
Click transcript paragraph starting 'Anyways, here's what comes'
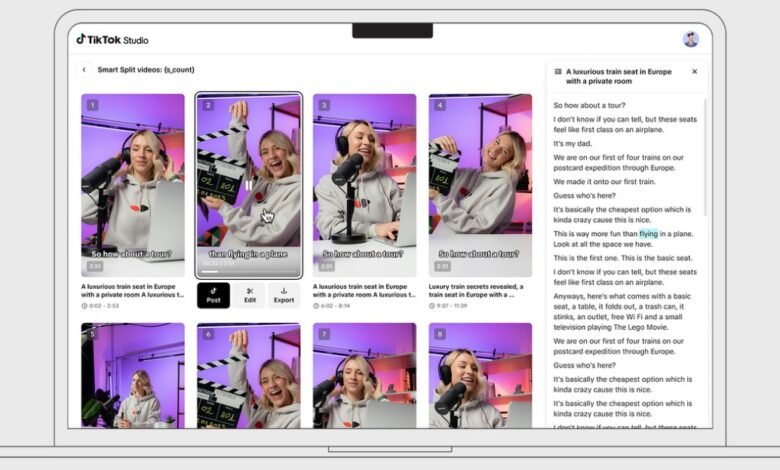coord(622,312)
